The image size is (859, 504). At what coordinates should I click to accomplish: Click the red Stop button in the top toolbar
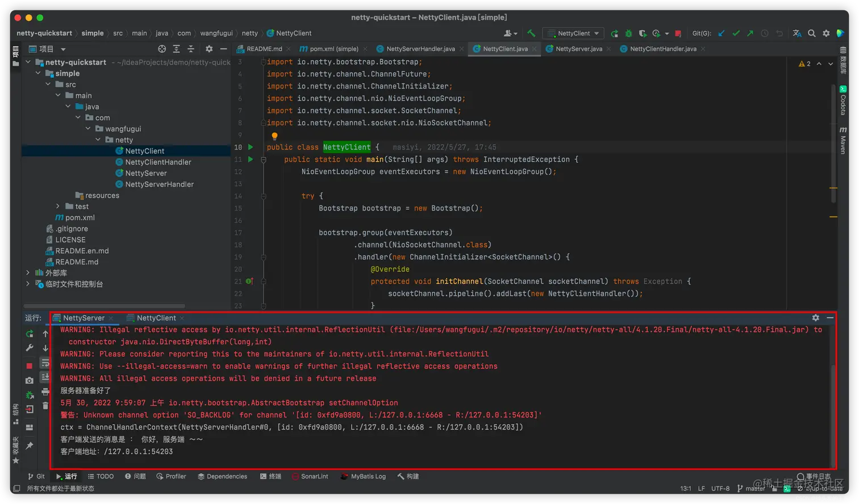(x=678, y=33)
